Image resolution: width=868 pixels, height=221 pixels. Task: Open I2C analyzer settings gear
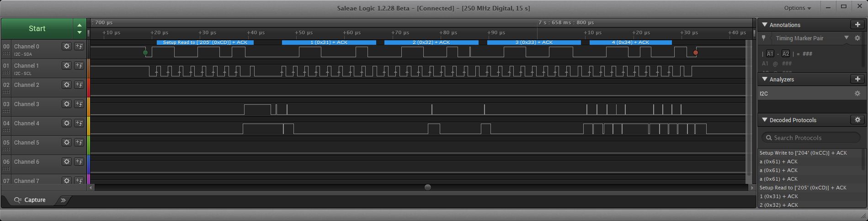(x=857, y=93)
